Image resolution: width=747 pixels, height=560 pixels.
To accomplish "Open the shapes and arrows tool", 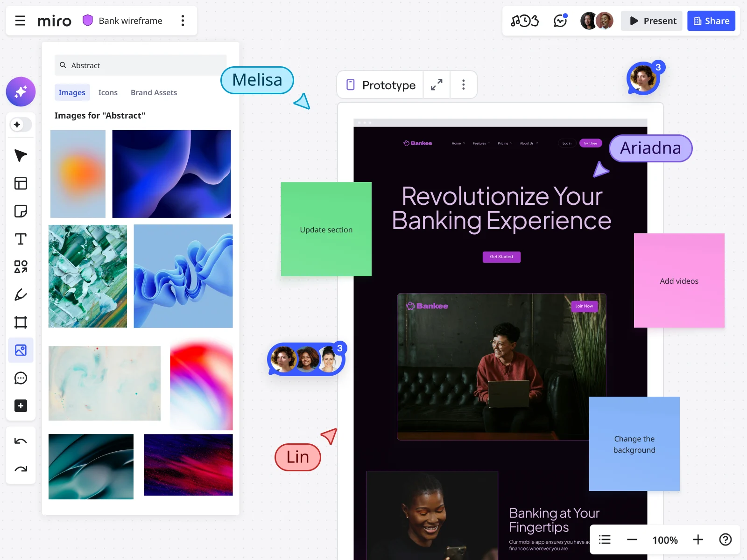I will tap(21, 266).
